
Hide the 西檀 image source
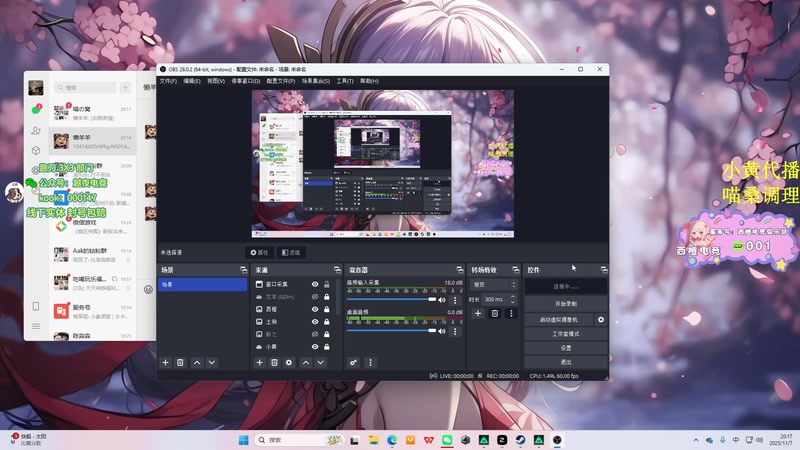click(x=315, y=309)
